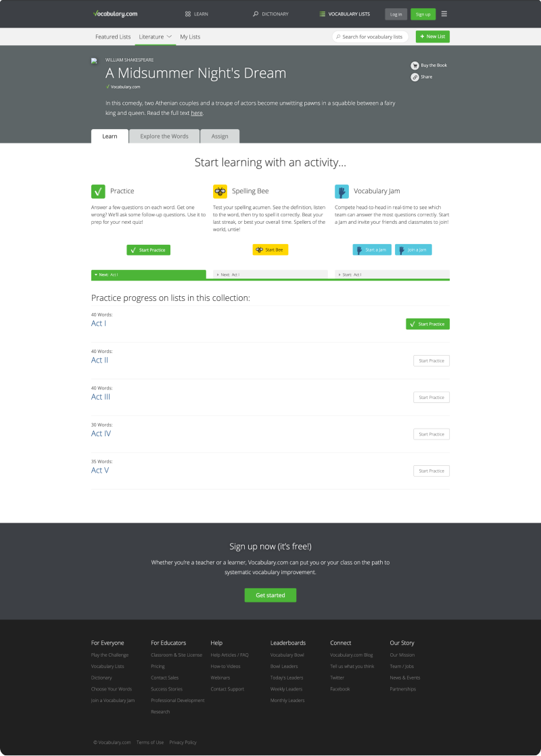Open Monthly Leaders footer link

[x=287, y=701]
